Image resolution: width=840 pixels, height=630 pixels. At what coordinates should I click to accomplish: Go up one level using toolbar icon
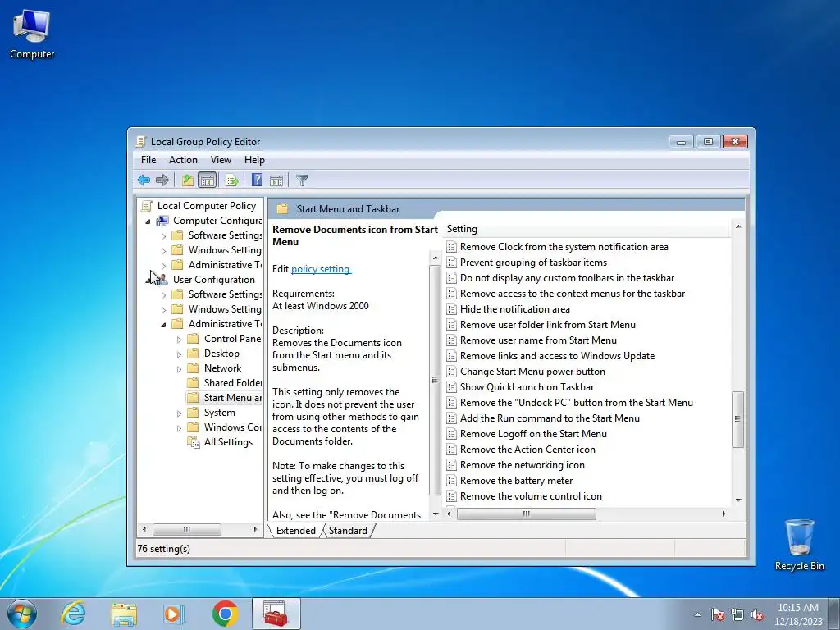pos(188,180)
